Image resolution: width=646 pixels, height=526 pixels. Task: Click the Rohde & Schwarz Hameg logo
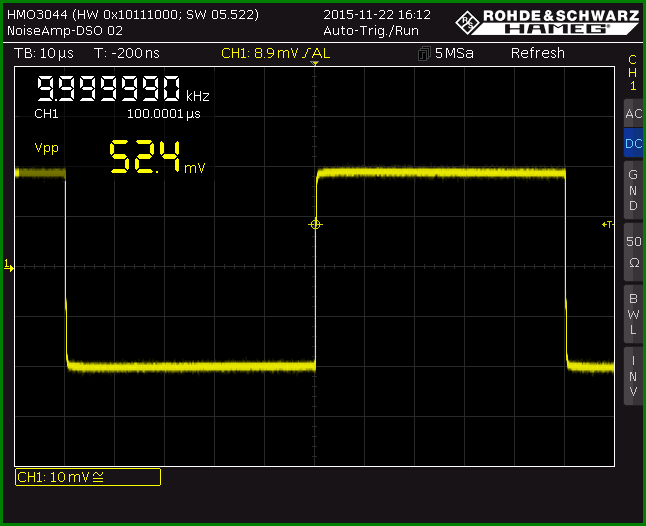coord(548,22)
